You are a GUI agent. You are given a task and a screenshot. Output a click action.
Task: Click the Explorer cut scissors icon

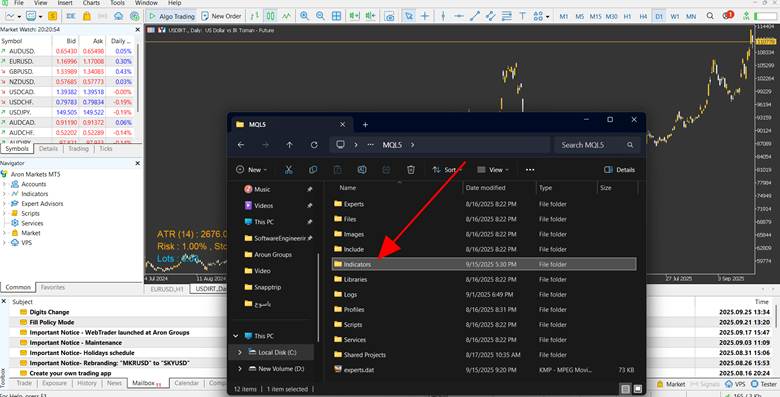[289, 170]
